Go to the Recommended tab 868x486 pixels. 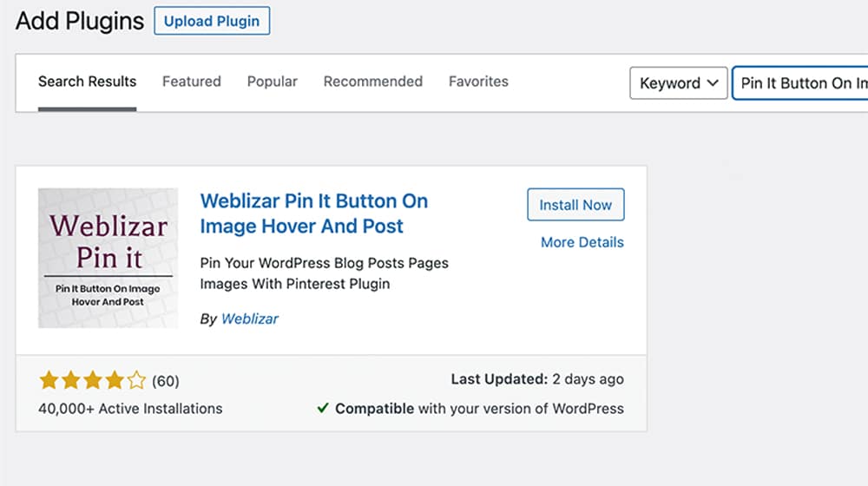coord(373,82)
